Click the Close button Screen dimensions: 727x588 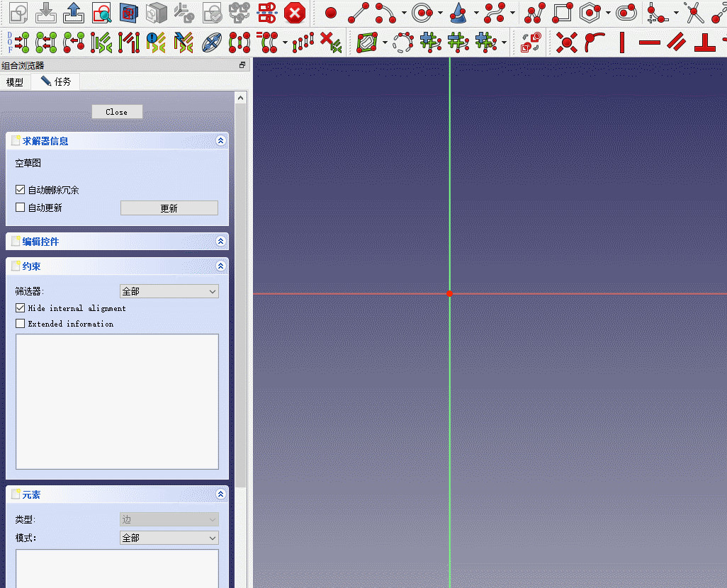click(x=117, y=112)
